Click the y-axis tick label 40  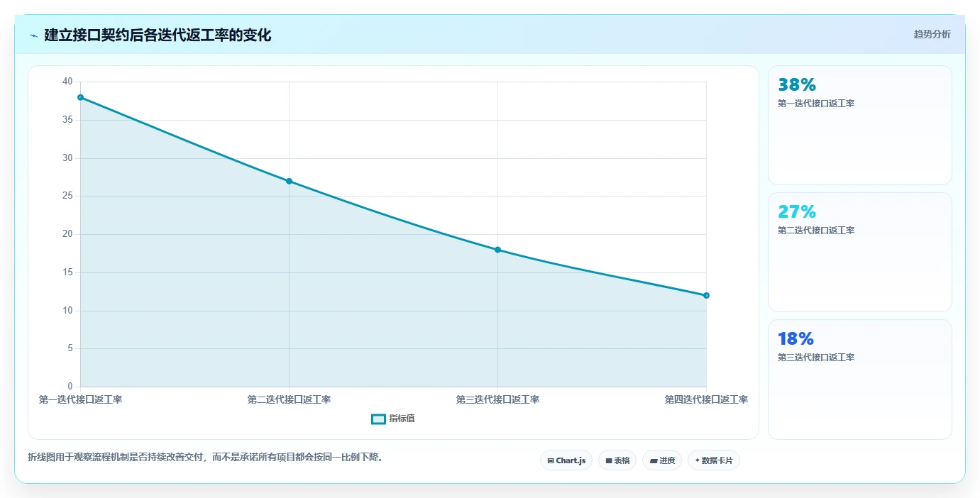(67, 82)
